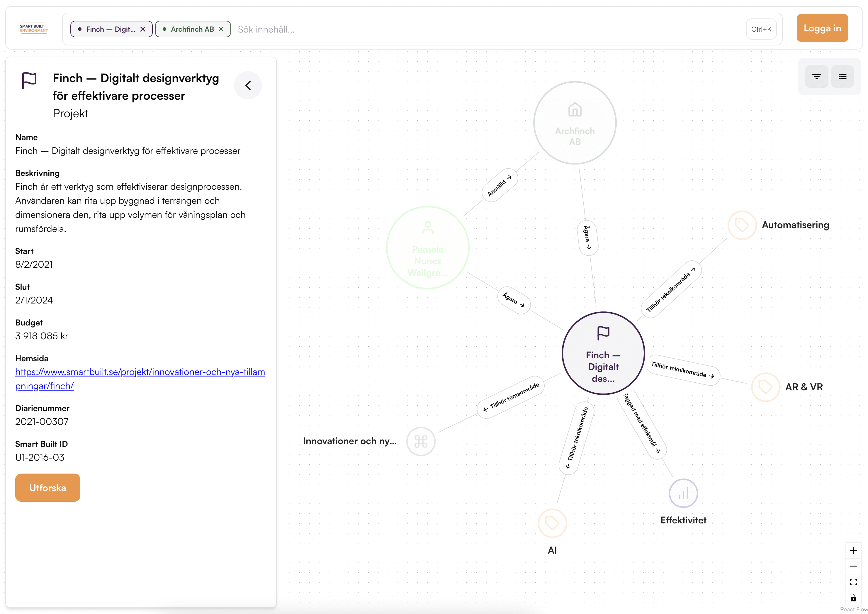868x614 pixels.
Task: Select the Archfinch AB organization node
Action: pos(575,123)
